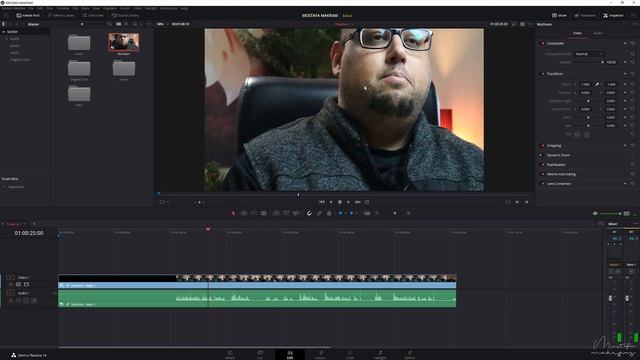Click the Overwrite Clip edit icon
640x360 pixels.
tap(287, 213)
